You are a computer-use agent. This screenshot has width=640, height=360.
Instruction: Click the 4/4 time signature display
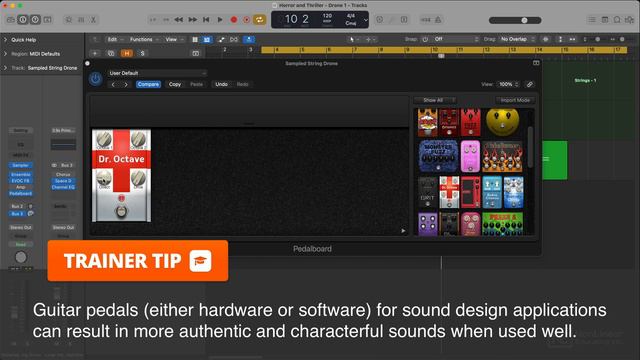point(351,16)
